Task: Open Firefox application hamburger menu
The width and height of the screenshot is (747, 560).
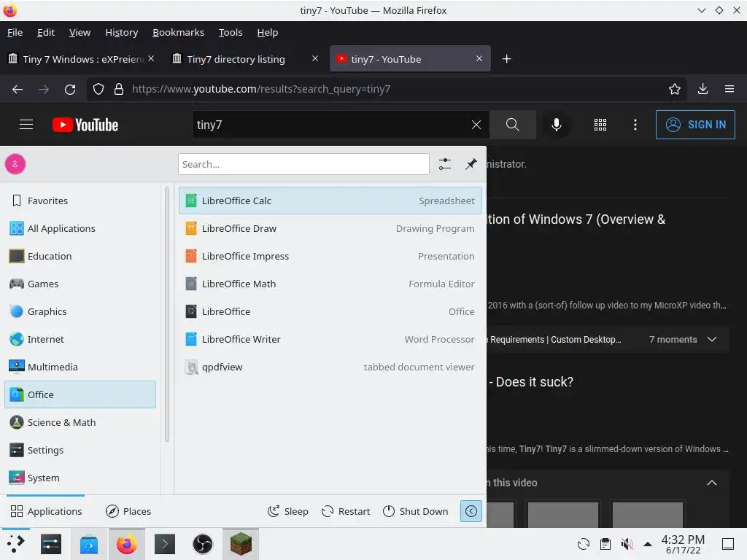Action: (729, 89)
